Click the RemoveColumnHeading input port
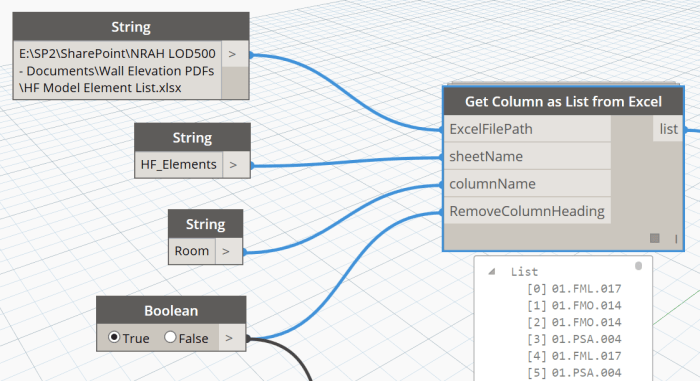Image resolution: width=700 pixels, height=381 pixels. pyautogui.click(x=527, y=211)
